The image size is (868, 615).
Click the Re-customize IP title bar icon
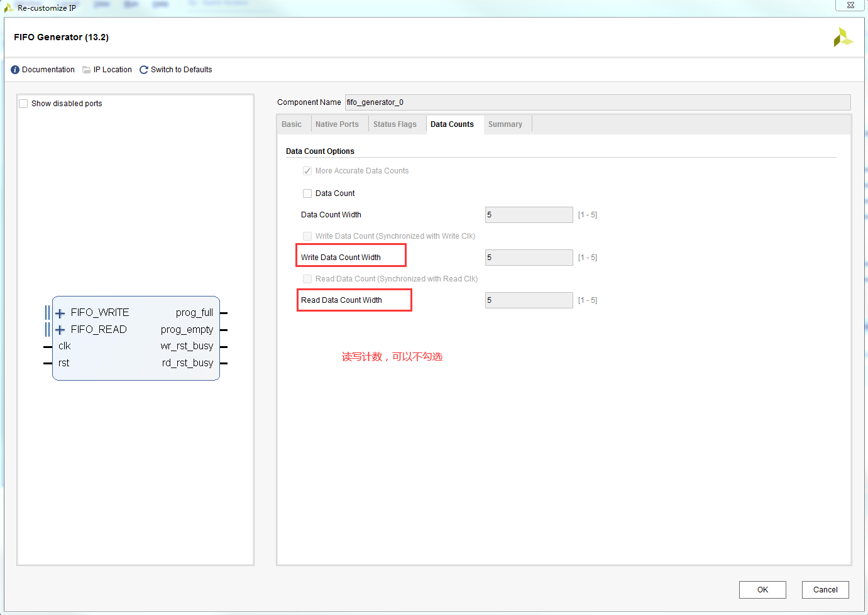click(8, 8)
